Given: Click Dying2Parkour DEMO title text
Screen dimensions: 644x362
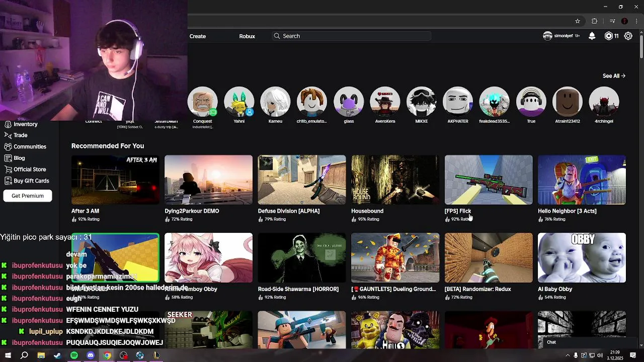Looking at the screenshot, I should (x=192, y=211).
